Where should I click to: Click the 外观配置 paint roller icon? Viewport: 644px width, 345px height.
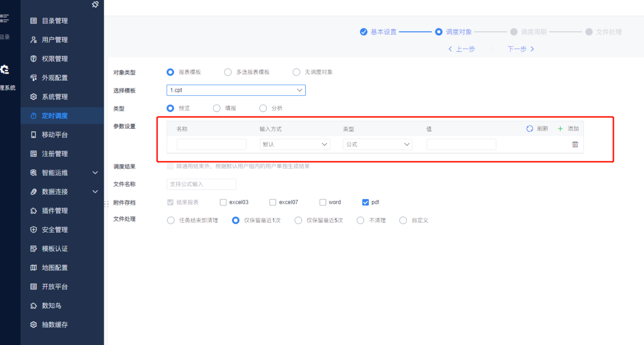33,78
